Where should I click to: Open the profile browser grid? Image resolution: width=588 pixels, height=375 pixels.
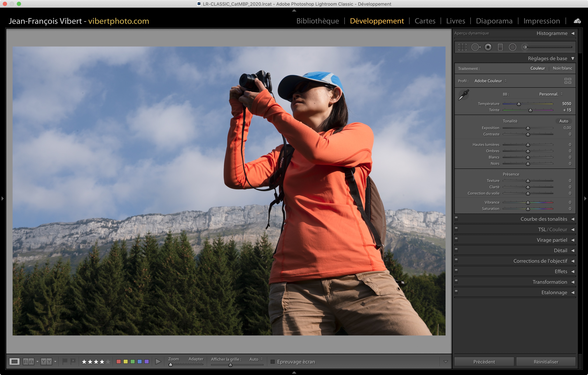click(568, 81)
